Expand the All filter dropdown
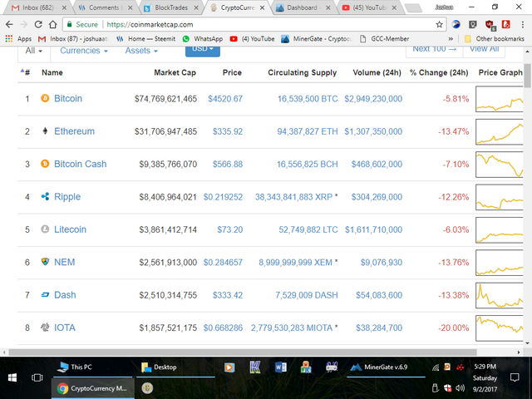 click(x=34, y=51)
